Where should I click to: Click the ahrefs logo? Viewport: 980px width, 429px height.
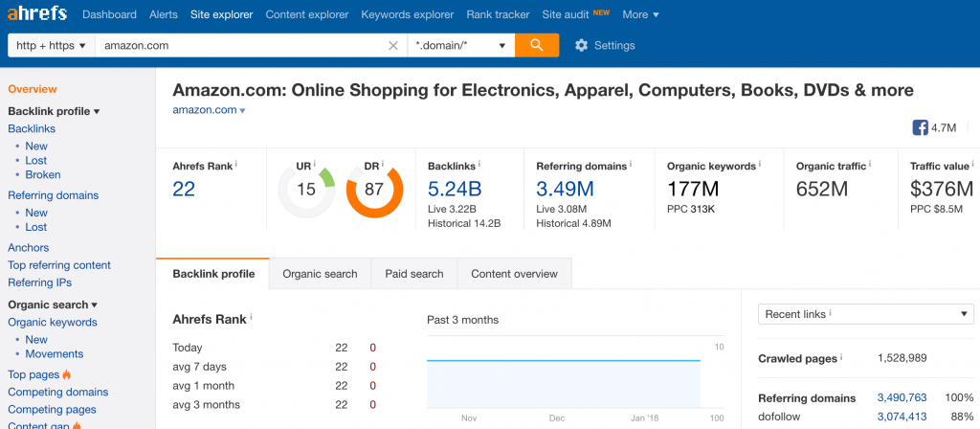point(37,13)
